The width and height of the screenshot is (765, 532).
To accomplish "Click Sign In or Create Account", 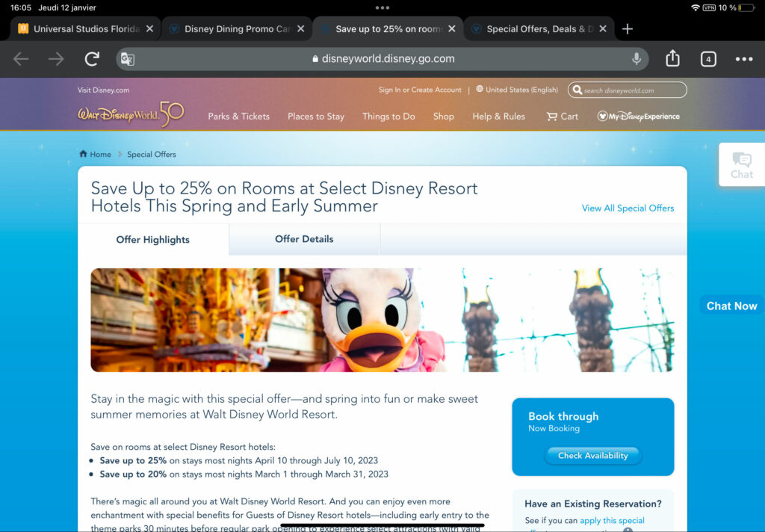I will 420,90.
